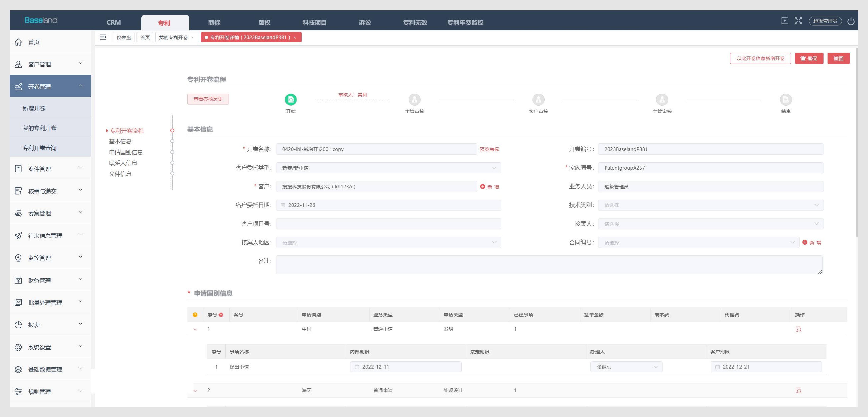Click the 往来信息管理 paper-plane icon
This screenshot has width=868, height=417.
18,235
